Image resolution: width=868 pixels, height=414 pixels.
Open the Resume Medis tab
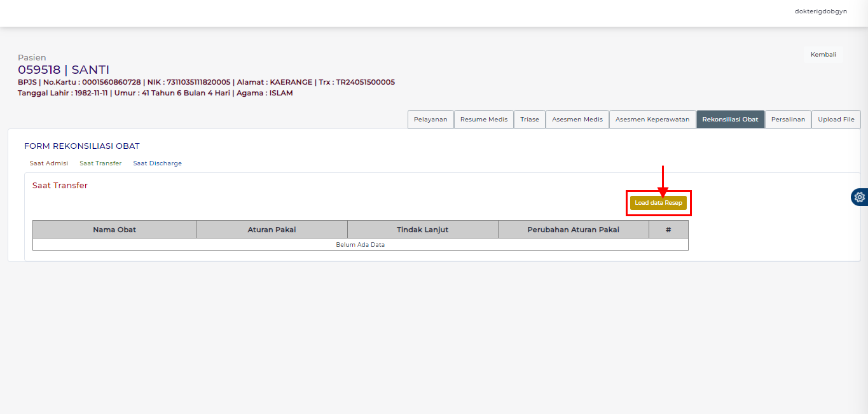click(483, 120)
